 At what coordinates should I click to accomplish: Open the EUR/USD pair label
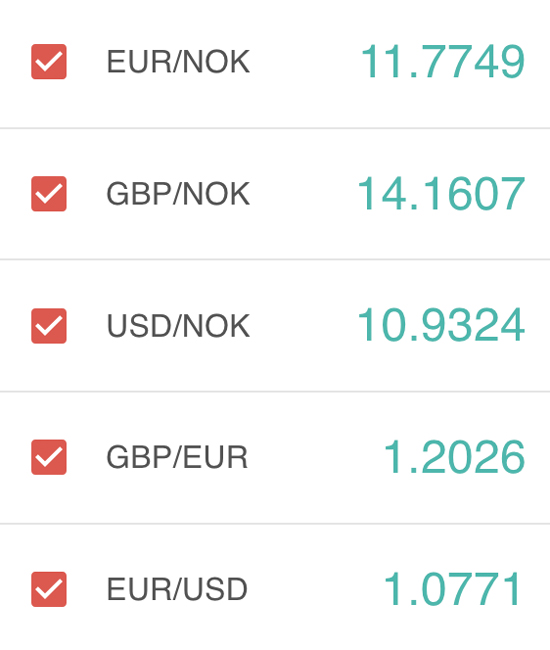coord(177,589)
